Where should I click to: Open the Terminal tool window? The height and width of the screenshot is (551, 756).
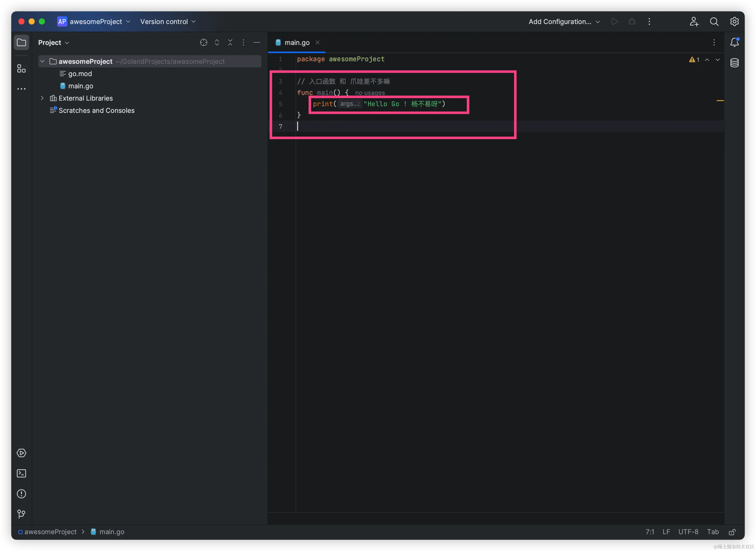coord(21,473)
